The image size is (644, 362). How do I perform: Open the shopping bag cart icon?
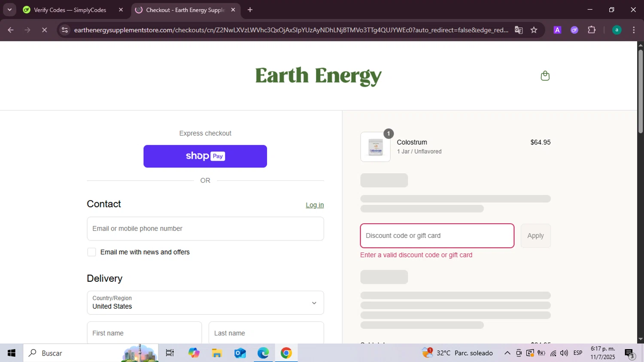pos(545,76)
